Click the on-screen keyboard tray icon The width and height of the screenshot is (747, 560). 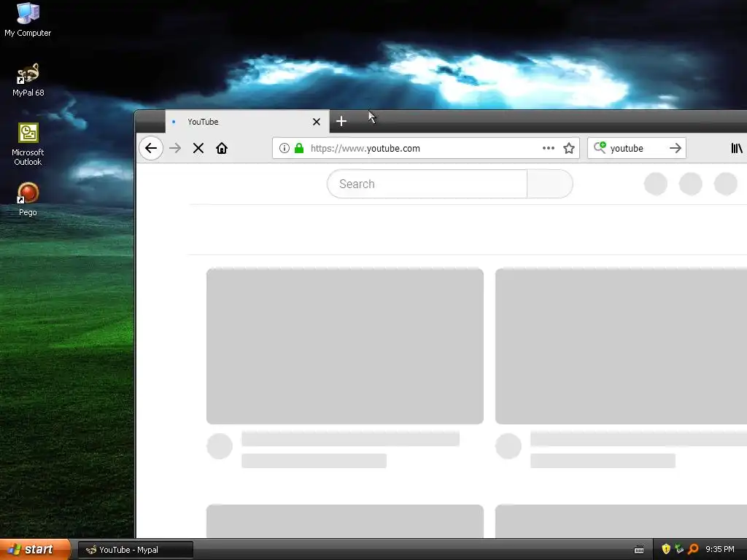coord(639,550)
